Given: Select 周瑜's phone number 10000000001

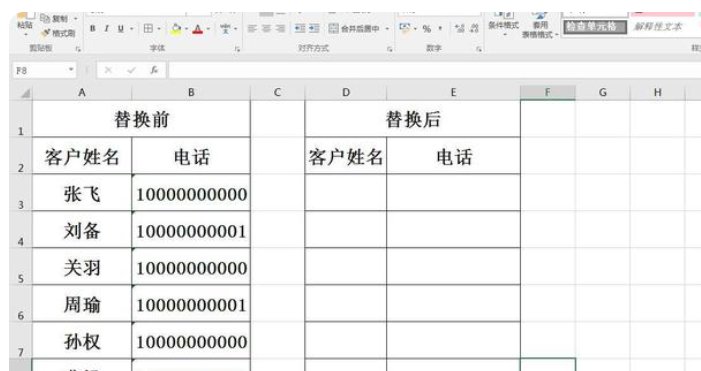Looking at the screenshot, I should [x=191, y=304].
